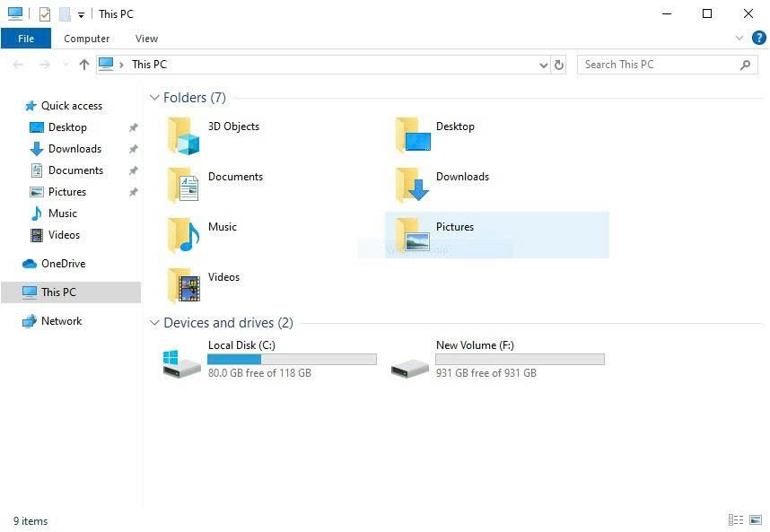The width and height of the screenshot is (770, 532).
Task: Select the New Volume (F:) drive icon
Action: point(410,363)
